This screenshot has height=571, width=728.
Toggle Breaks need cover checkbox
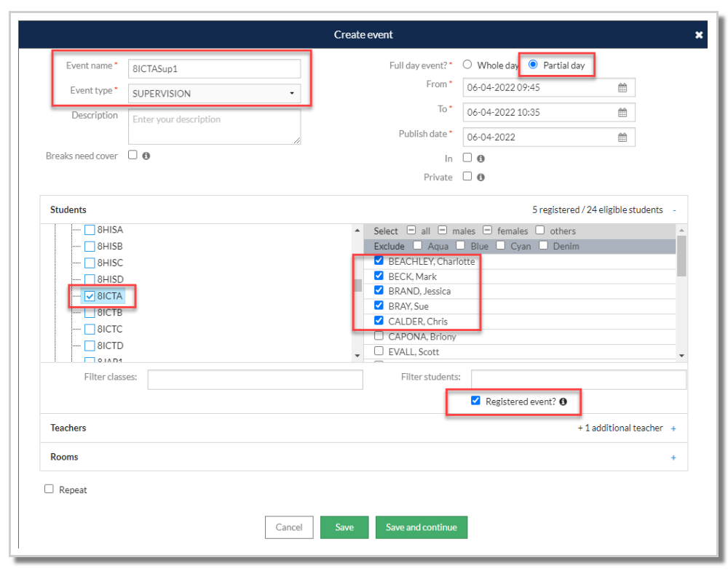(x=132, y=155)
